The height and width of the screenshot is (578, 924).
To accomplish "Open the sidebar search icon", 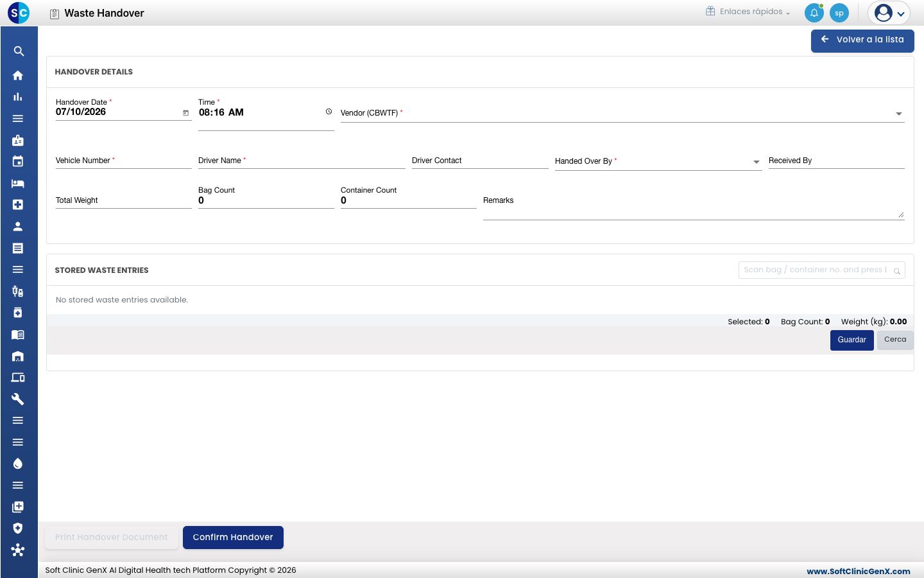I will pyautogui.click(x=19, y=51).
